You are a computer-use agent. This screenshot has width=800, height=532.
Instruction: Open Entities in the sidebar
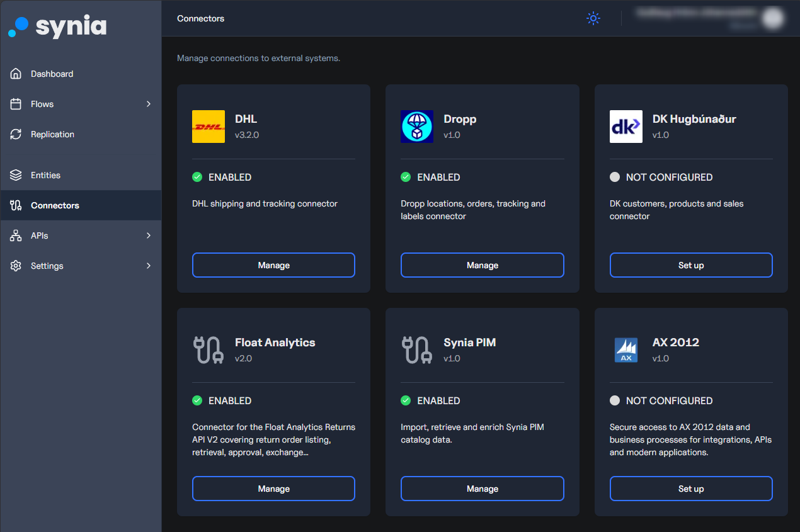pos(81,175)
